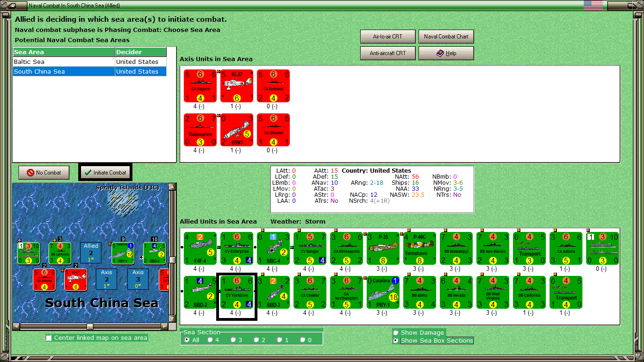Click Initiate Combat
Viewport: 644px width, 362px height.
click(x=106, y=173)
